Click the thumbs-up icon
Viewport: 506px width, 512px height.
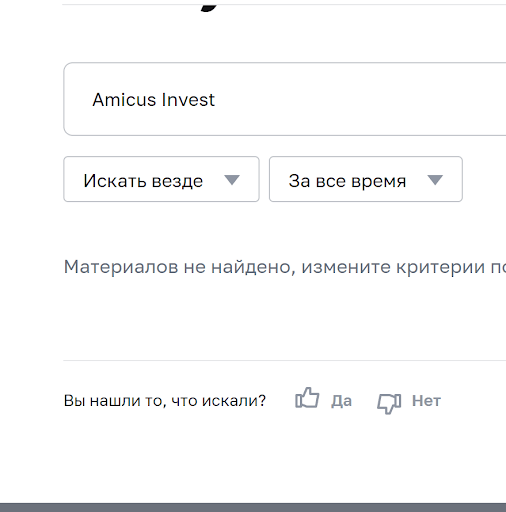307,398
